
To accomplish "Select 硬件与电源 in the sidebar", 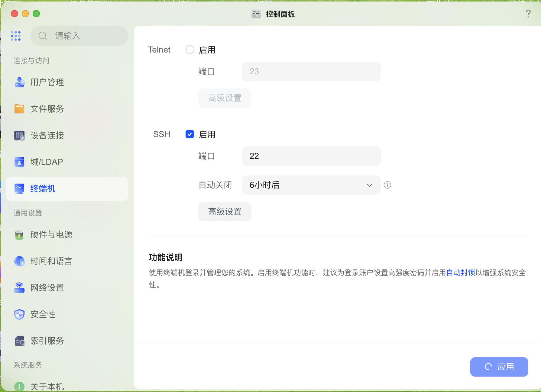I will click(67, 234).
